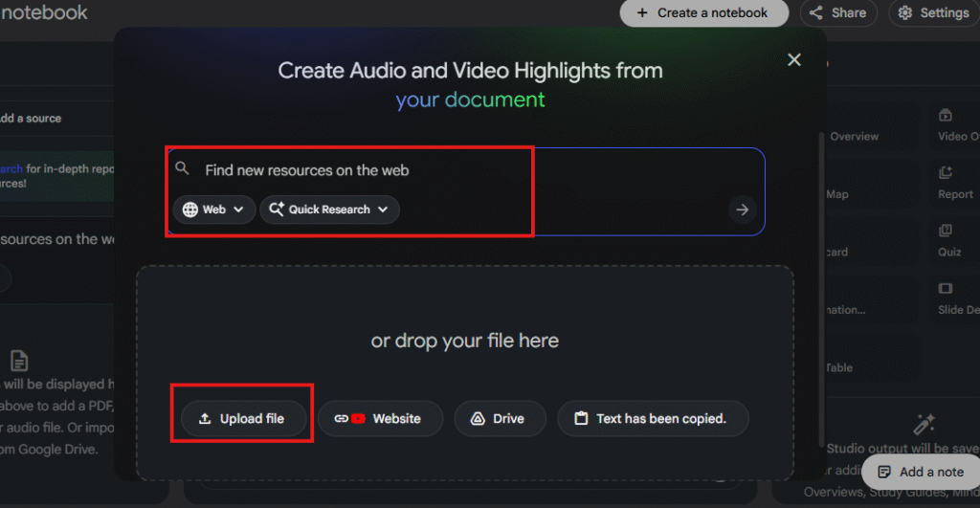The height and width of the screenshot is (508, 980).
Task: Click the 'or drop your file here' text
Action: pyautogui.click(x=464, y=341)
